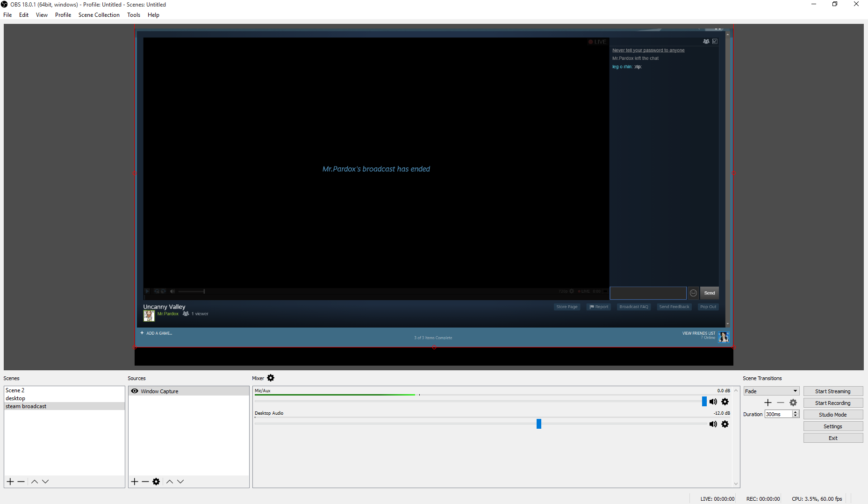Click the 'REC: 00:00:00' status text
This screenshot has height=504, width=868.
tap(763, 499)
